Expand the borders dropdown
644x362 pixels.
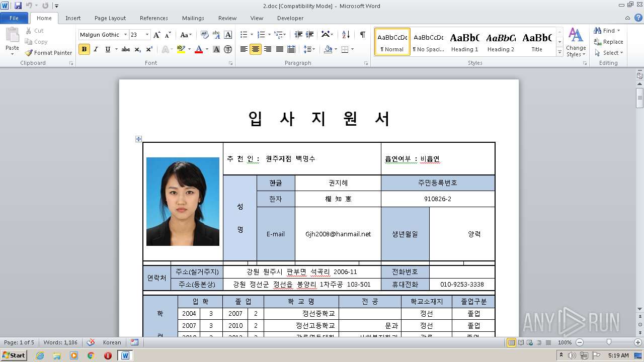352,49
